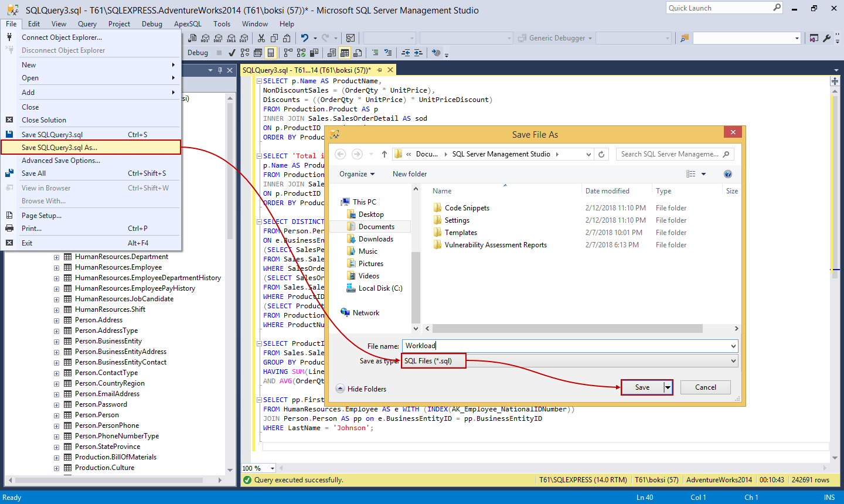Open the Query menu
This screenshot has height=504, width=844.
[87, 24]
